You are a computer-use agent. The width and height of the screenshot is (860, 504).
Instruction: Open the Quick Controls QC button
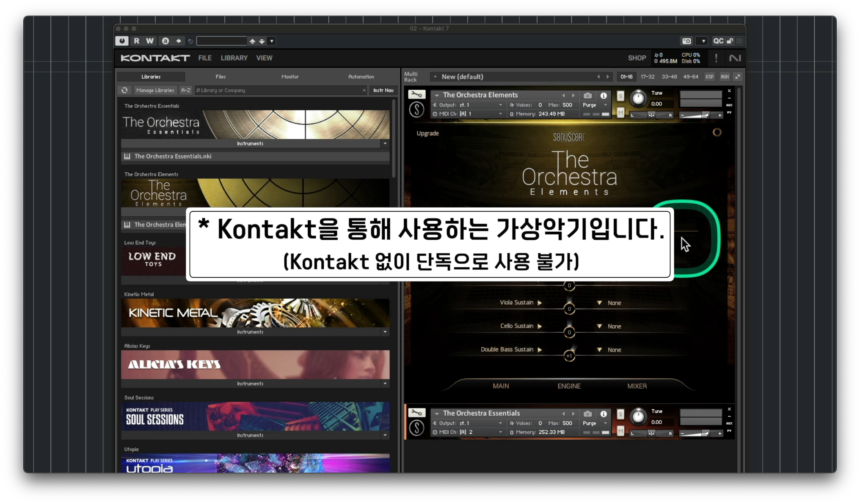[x=718, y=41]
